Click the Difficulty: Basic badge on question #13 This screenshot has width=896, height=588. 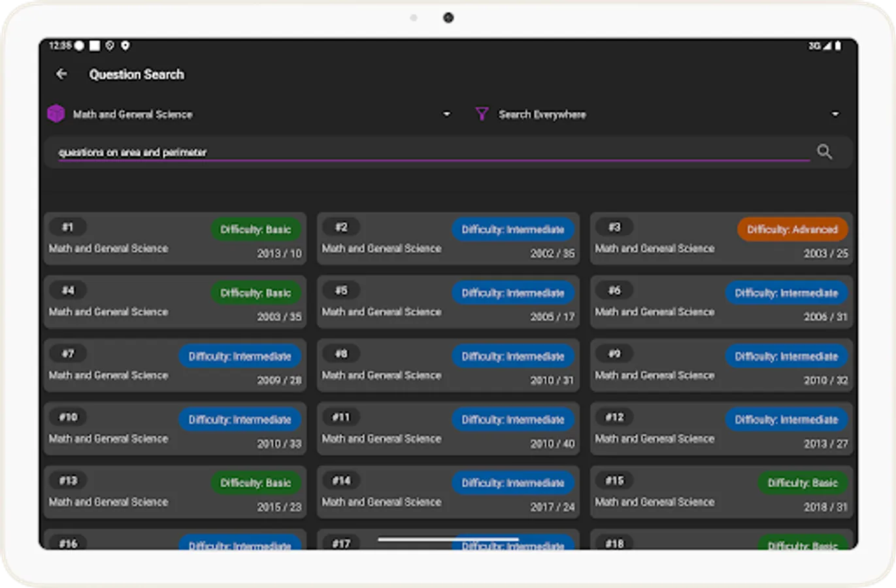[256, 483]
